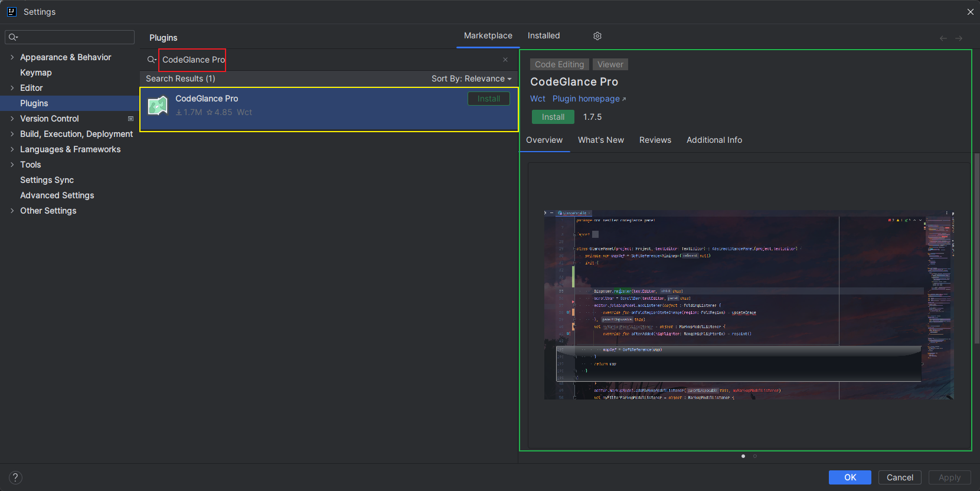Screen dimensions: 980x491
Task: Open the What's New tab
Action: [601, 140]
